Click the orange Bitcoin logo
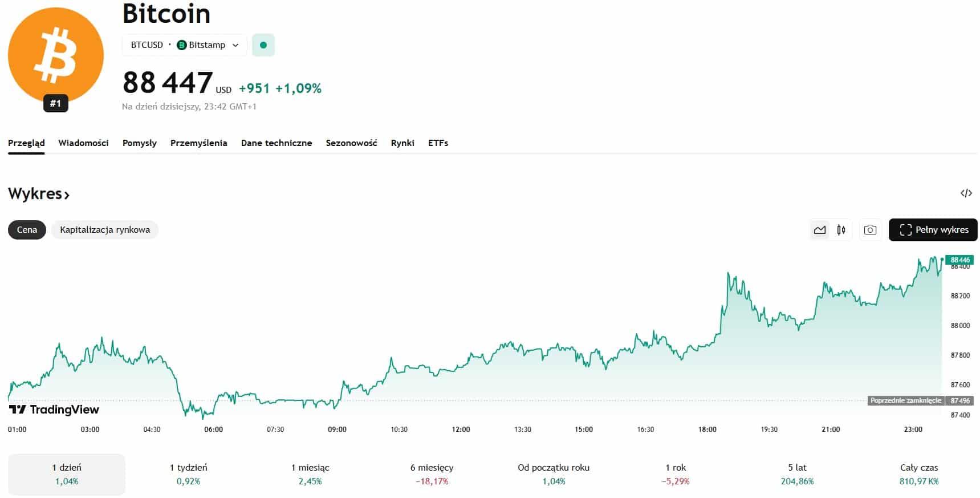Viewport: 980px width, 498px height. pos(55,55)
